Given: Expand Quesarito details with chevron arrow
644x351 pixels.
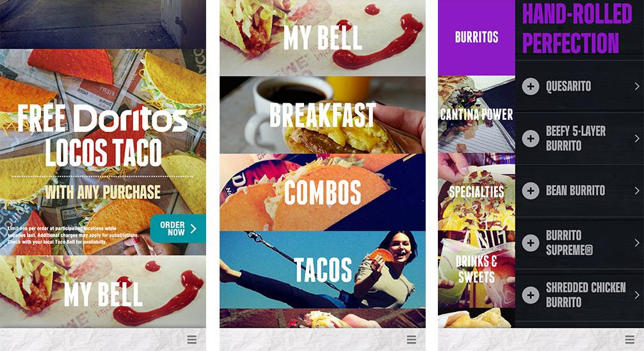Looking at the screenshot, I should (x=636, y=86).
